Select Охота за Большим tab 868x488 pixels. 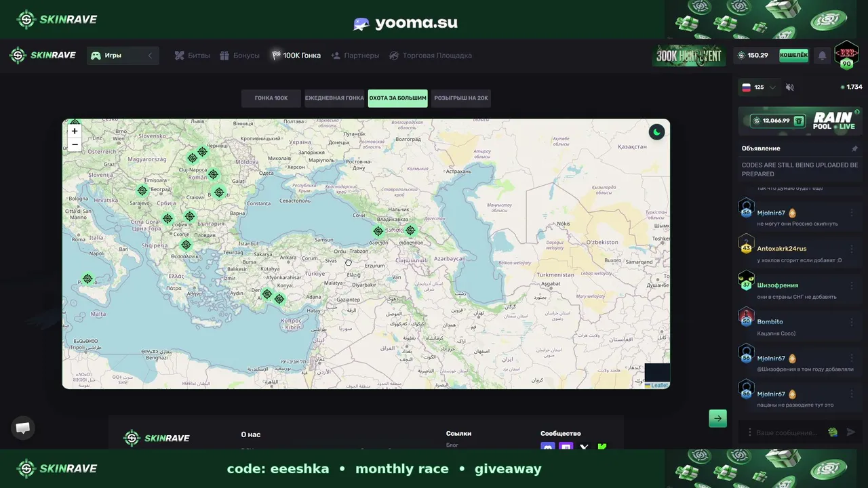click(398, 98)
